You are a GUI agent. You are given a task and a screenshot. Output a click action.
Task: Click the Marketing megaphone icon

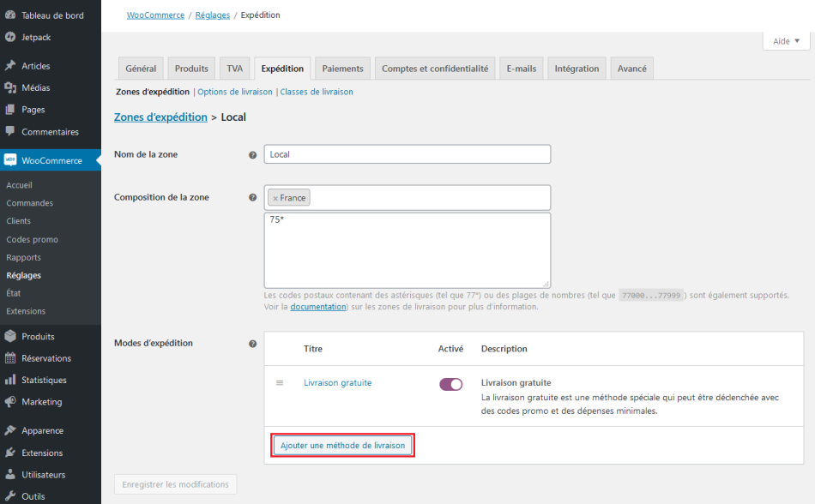[x=10, y=402]
